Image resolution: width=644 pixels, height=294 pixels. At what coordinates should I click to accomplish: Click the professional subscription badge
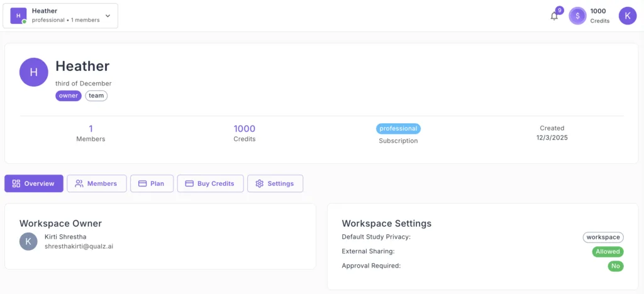click(x=398, y=128)
